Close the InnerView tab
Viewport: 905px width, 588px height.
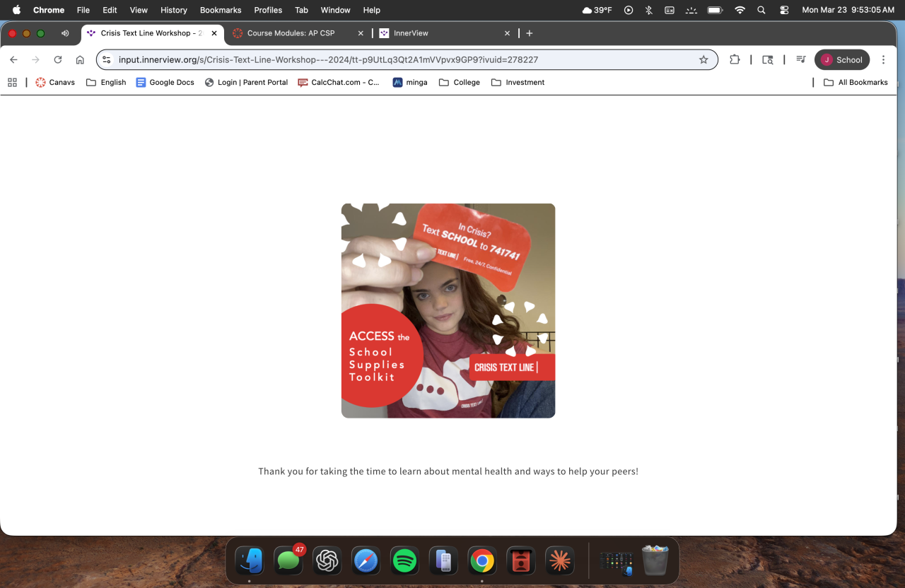point(507,33)
